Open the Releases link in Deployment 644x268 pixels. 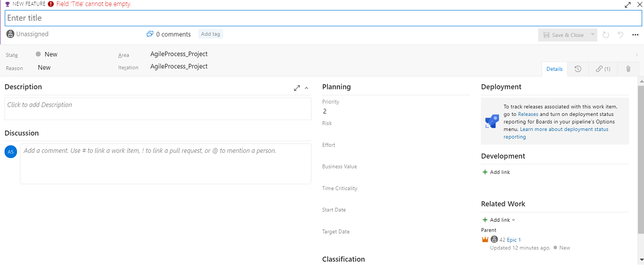tap(527, 115)
